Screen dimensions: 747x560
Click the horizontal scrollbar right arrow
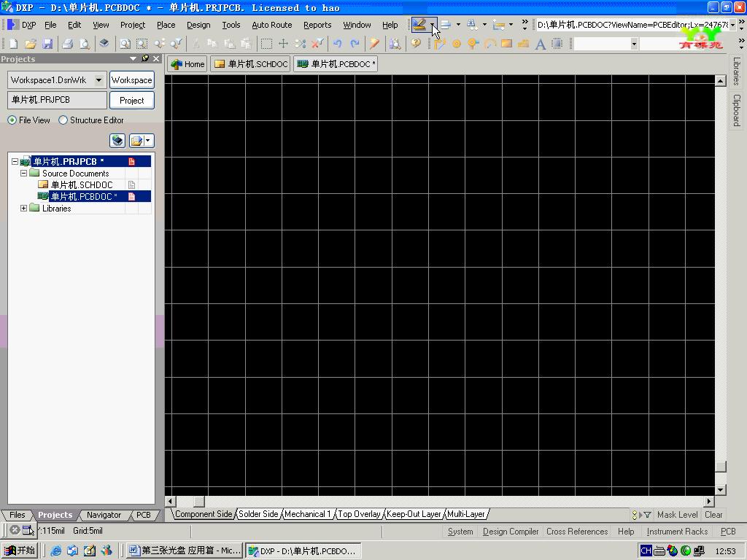point(709,501)
